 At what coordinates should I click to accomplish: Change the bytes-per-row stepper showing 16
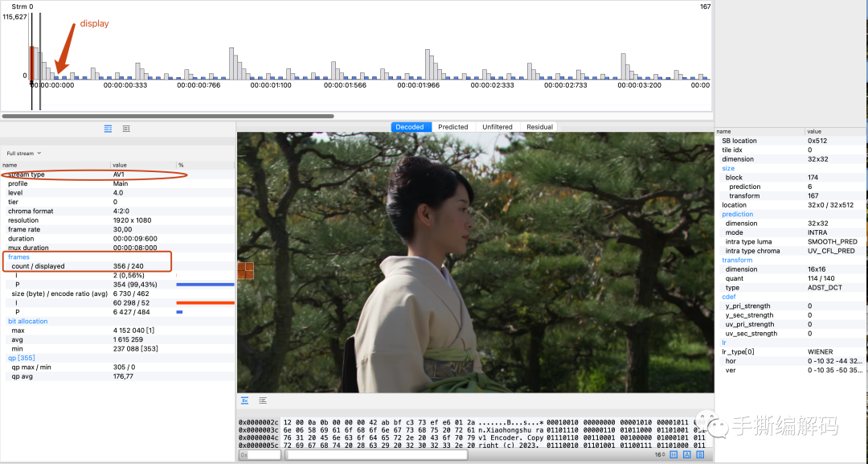[659, 455]
